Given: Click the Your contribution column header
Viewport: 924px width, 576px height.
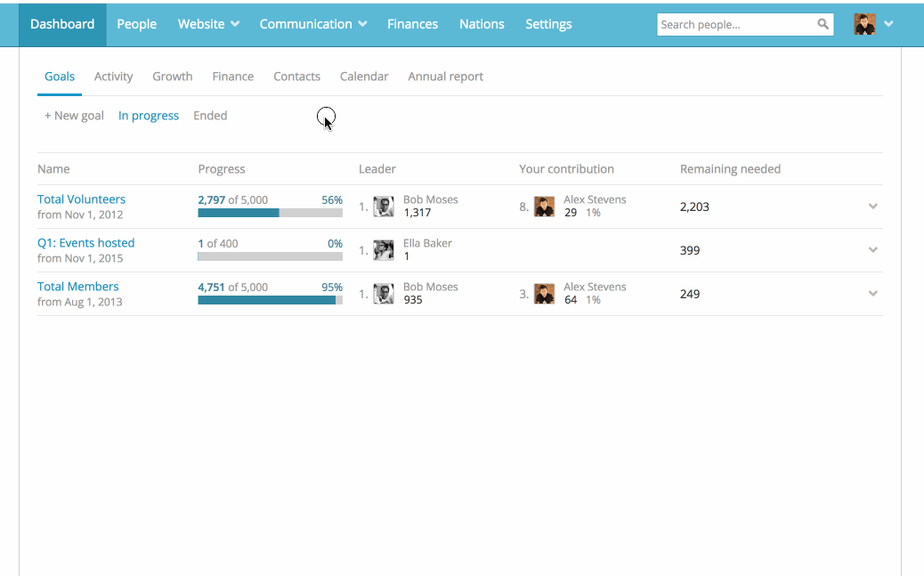Looking at the screenshot, I should pyautogui.click(x=566, y=169).
